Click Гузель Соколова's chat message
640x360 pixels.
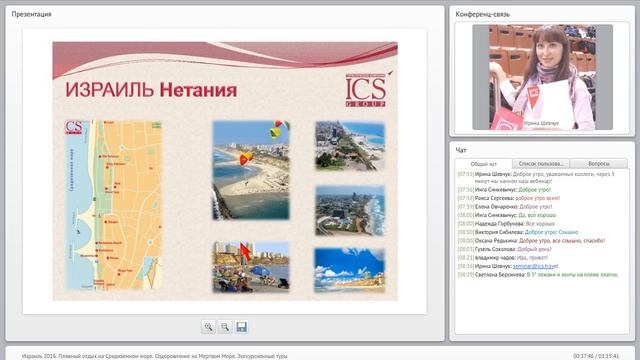pyautogui.click(x=504, y=249)
